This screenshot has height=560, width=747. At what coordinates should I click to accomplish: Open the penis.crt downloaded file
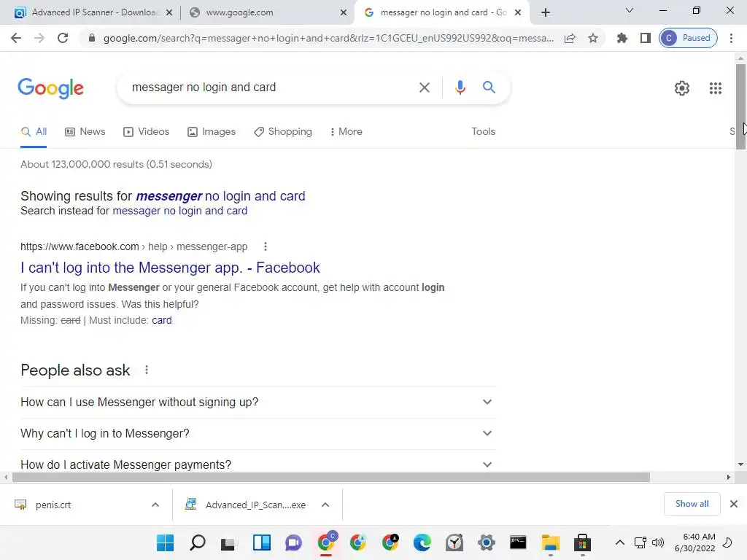(x=53, y=505)
